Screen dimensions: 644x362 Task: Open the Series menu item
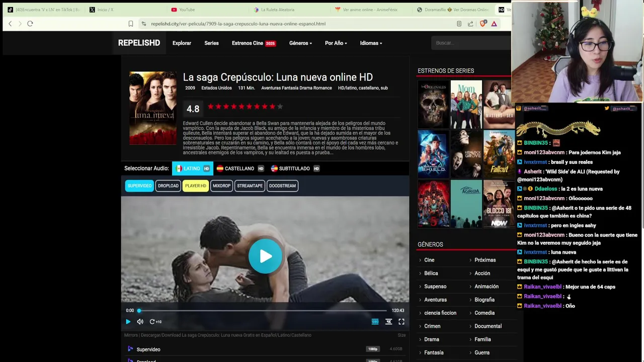[211, 43]
